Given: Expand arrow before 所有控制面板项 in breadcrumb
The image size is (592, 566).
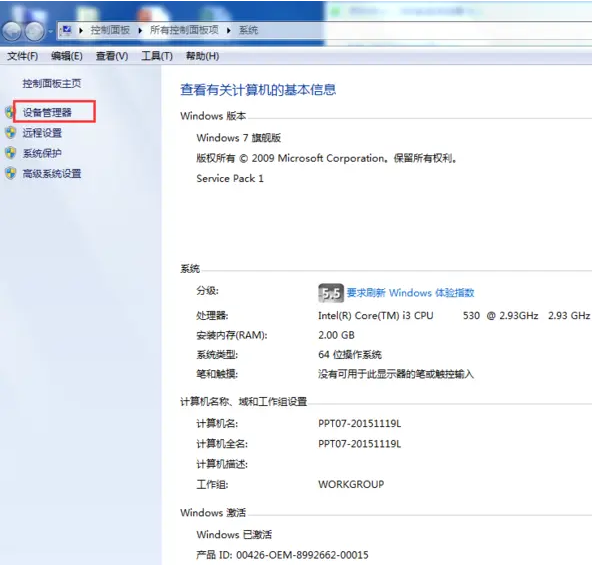Looking at the screenshot, I should click(140, 31).
